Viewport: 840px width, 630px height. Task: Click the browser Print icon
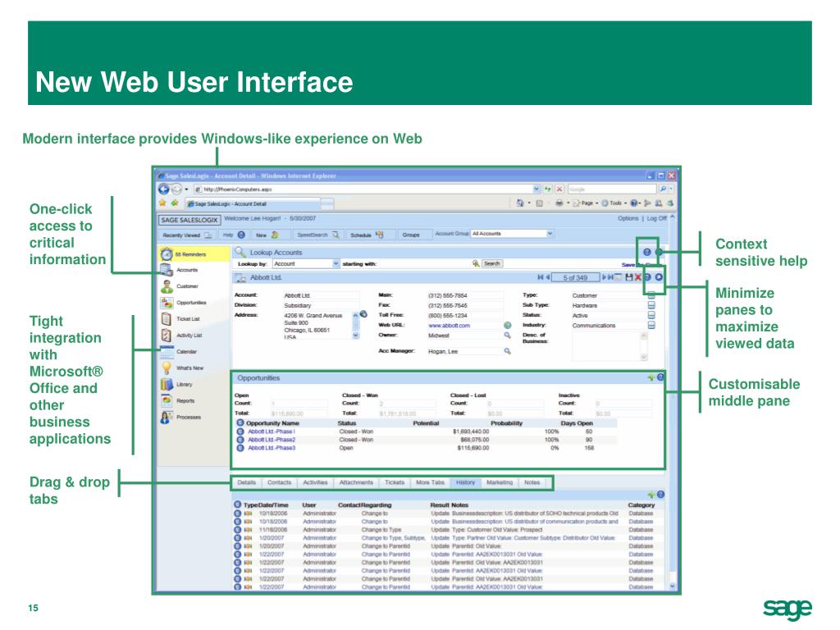pos(559,203)
